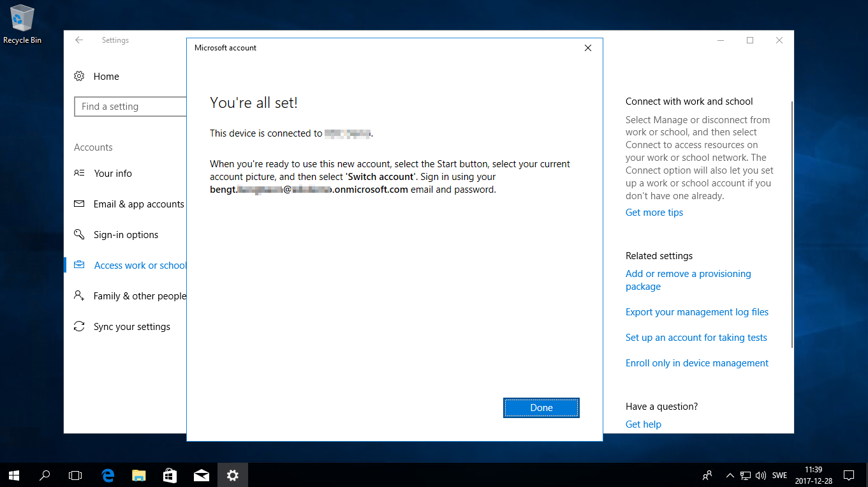Image resolution: width=868 pixels, height=487 pixels.
Task: Launch Microsoft Edge from taskbar
Action: 108,475
